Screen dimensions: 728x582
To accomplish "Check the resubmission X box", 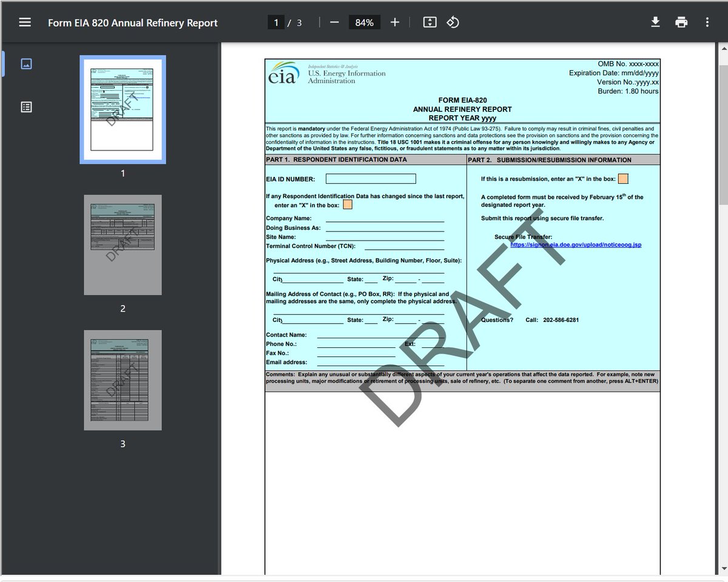I will pyautogui.click(x=623, y=179).
